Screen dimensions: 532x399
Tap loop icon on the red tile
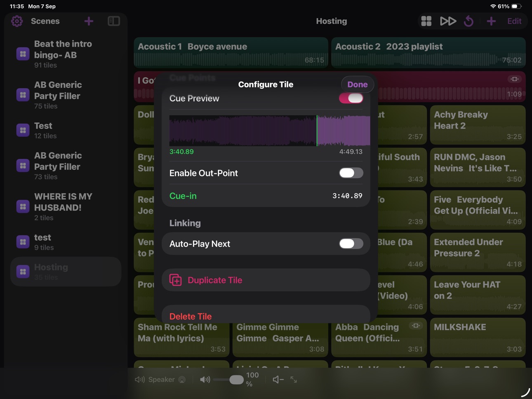(x=514, y=79)
